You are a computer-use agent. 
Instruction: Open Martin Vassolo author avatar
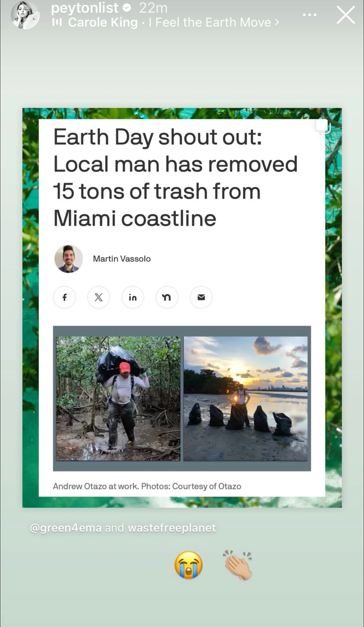(69, 259)
